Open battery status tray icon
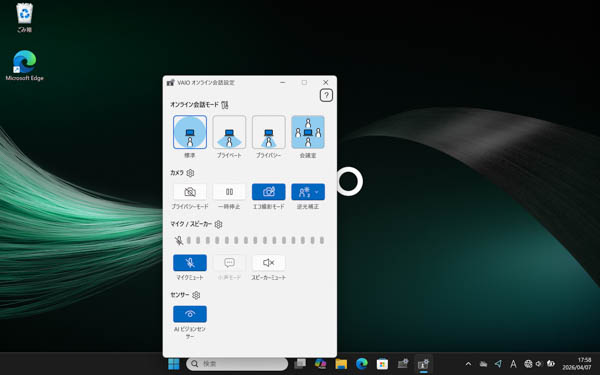The width and height of the screenshot is (600, 375). (x=551, y=364)
